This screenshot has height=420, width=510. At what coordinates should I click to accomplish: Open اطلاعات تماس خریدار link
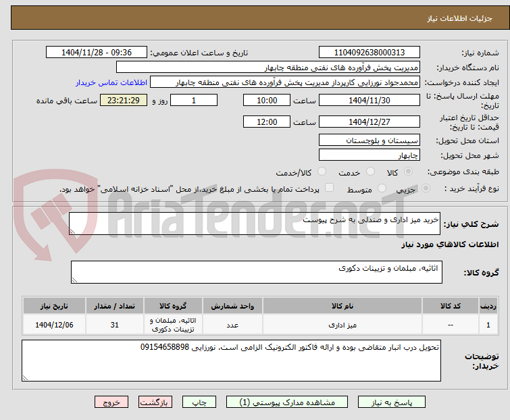pos(111,82)
